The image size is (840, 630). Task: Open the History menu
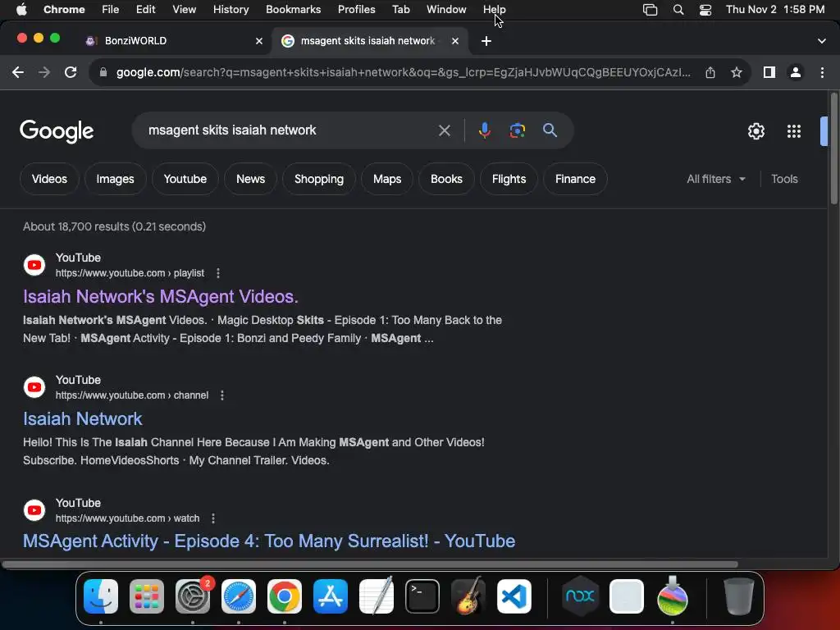click(x=231, y=10)
